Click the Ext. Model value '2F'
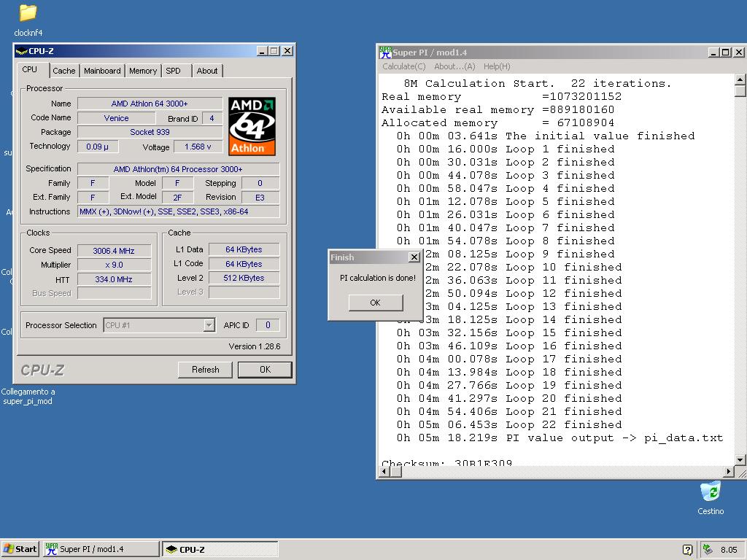Viewport: 747px width, 560px height. click(178, 198)
